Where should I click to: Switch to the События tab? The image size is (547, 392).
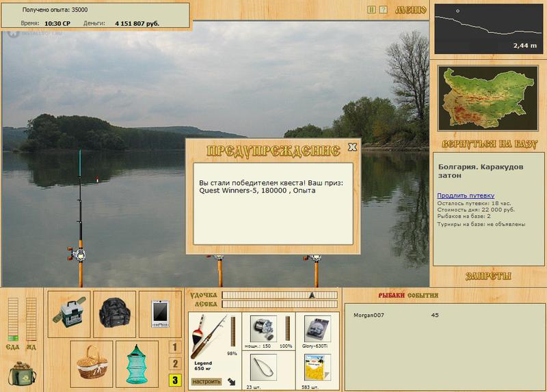coord(423,296)
